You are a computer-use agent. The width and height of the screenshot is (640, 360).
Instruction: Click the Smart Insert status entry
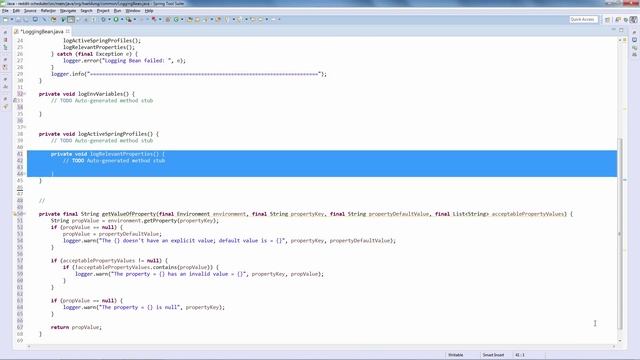493,355
